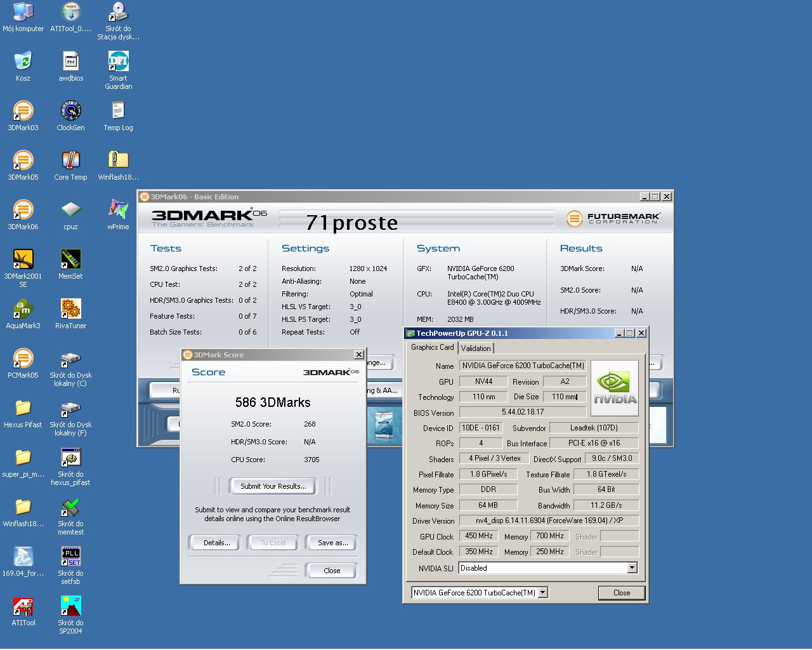Click the Memory Size 64 MB field
Image resolution: width=812 pixels, height=650 pixels.
pyautogui.click(x=488, y=505)
